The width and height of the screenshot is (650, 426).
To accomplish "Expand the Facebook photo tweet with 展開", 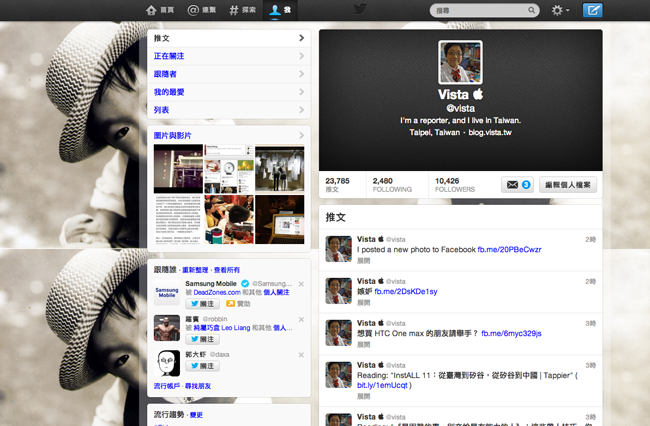I will click(364, 261).
